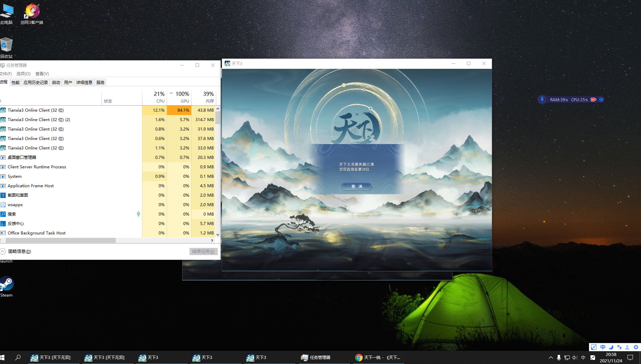Click the red recorder icon on floating widget
641x364 pixels.
point(593,100)
